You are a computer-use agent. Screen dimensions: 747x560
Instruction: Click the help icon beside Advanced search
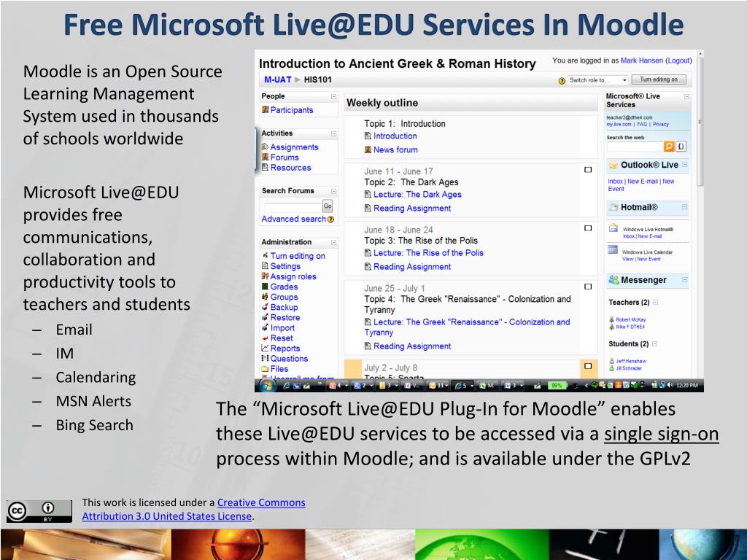point(330,219)
